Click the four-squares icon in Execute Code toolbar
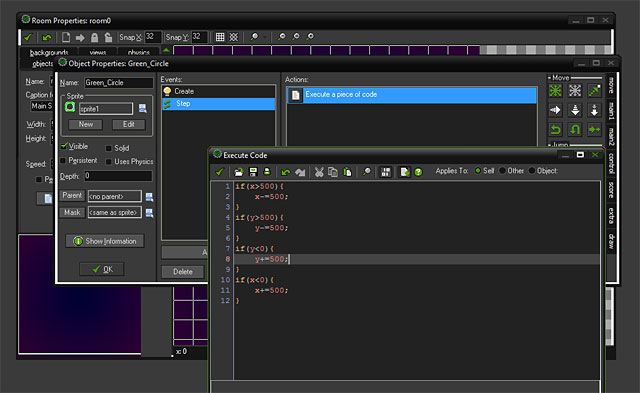This screenshot has width=640, height=393. 385,172
